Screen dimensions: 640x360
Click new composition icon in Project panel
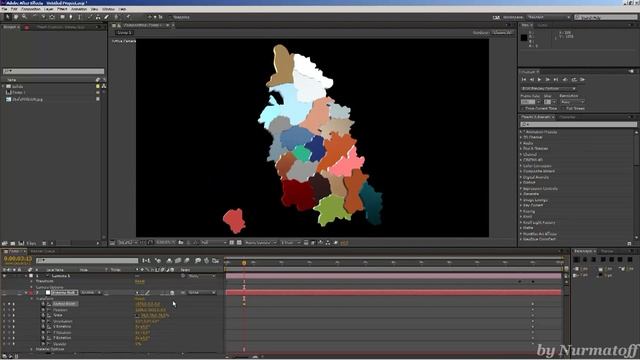[x=21, y=243]
